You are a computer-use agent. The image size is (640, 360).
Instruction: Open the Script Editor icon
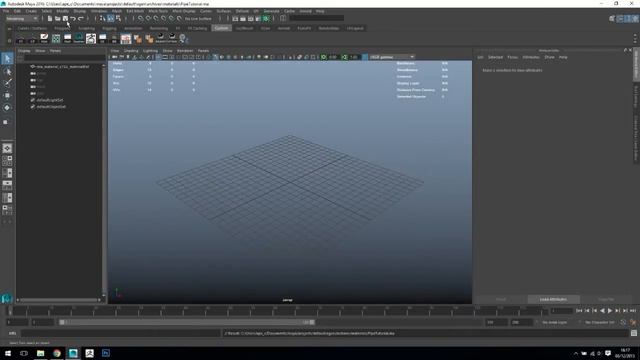pyautogui.click(x=634, y=333)
